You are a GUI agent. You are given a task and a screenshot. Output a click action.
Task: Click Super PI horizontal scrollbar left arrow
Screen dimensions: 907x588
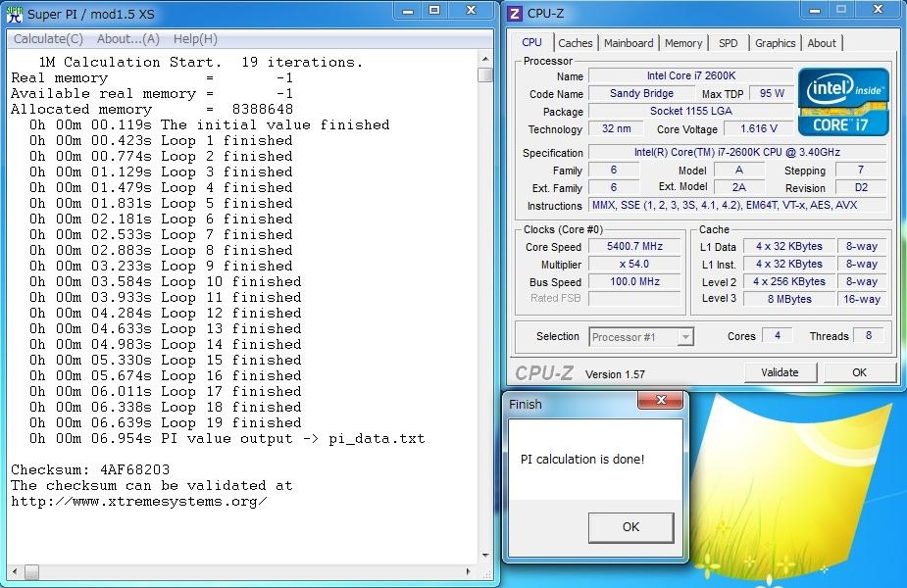(15, 571)
